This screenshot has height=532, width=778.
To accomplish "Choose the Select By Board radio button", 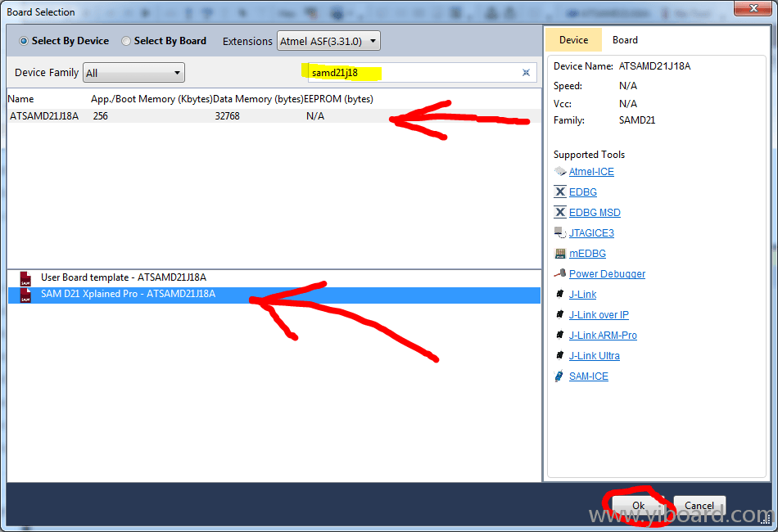I will (x=126, y=41).
